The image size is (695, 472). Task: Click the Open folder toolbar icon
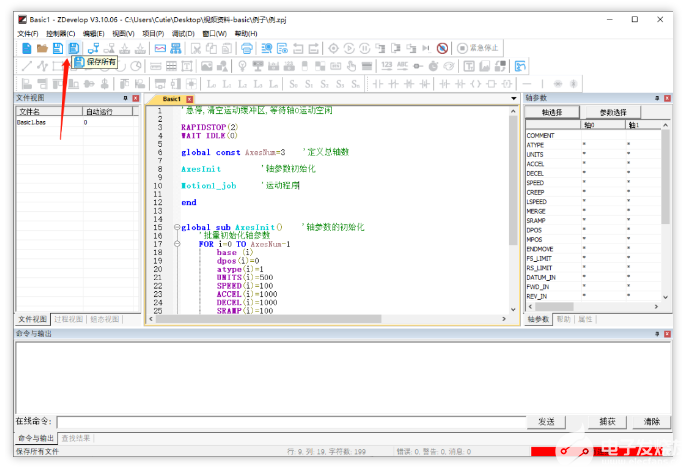pyautogui.click(x=42, y=48)
